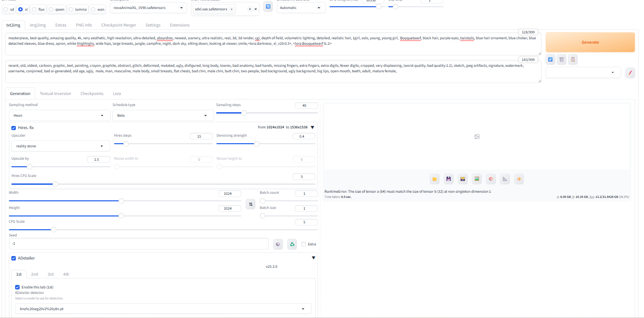Viewport: 644px width, 318px height.
Task: Save the image with floppy disk icon
Action: pos(448,179)
